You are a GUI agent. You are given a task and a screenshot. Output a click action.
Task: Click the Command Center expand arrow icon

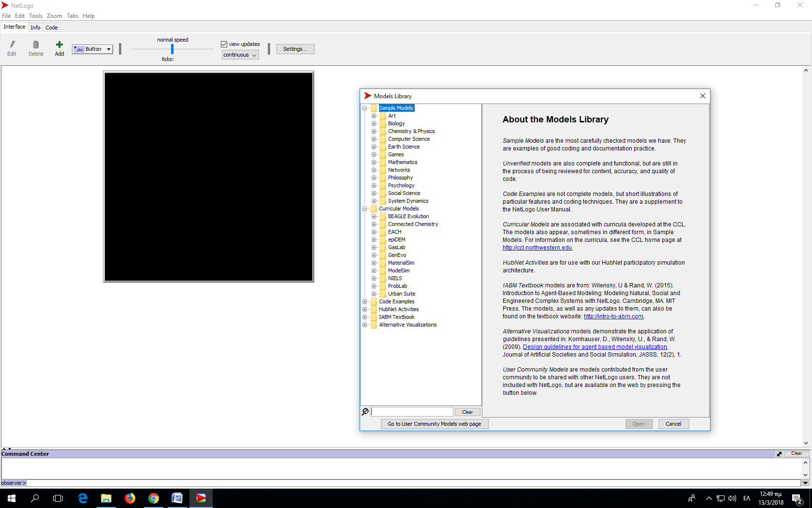pos(779,454)
